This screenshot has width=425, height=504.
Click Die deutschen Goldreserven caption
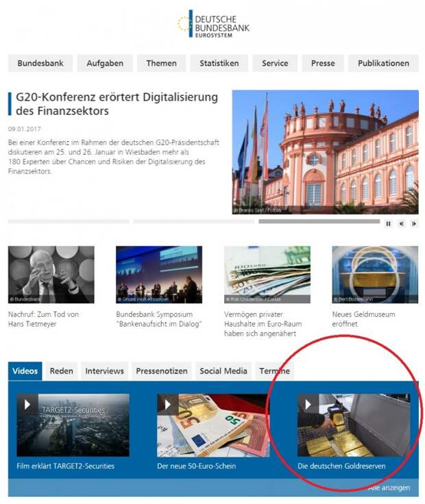pos(341,466)
